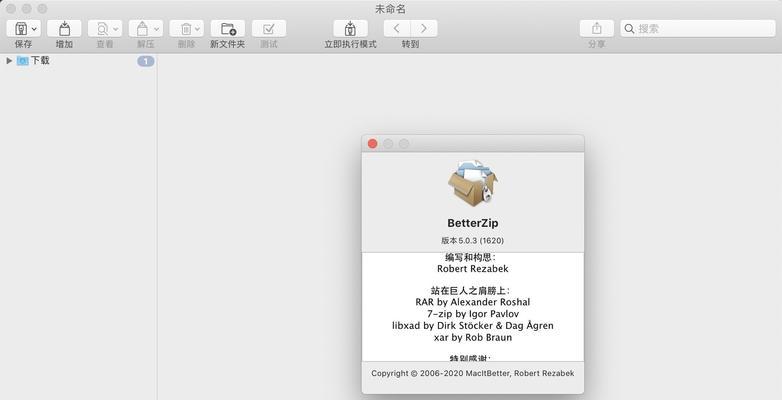The image size is (782, 400).
Task: Toggle the direct mode (立即执行模式) button
Action: [x=351, y=28]
